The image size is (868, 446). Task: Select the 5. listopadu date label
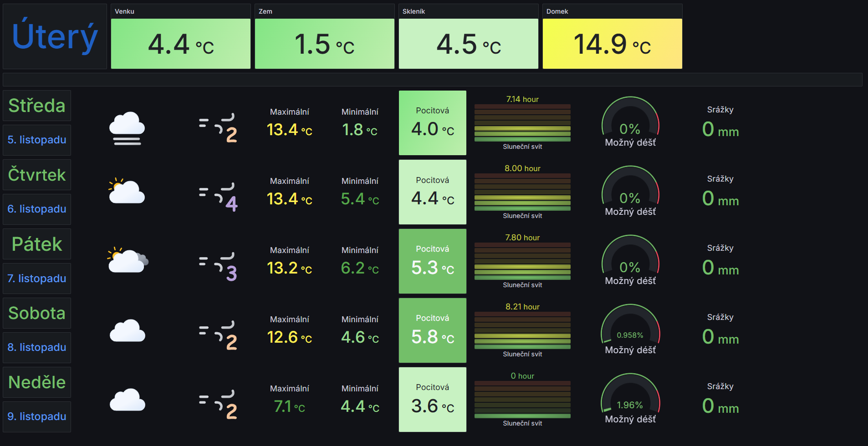click(37, 140)
